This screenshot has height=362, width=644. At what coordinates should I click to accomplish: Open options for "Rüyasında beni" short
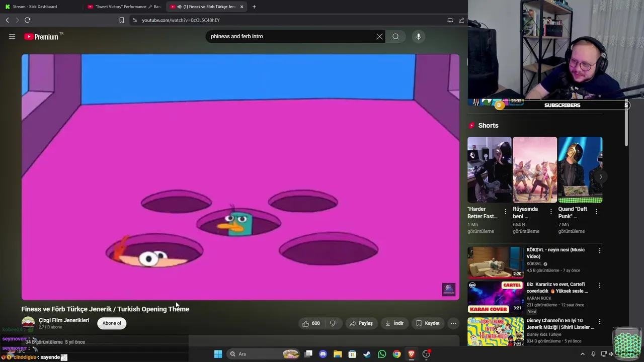[x=551, y=212]
